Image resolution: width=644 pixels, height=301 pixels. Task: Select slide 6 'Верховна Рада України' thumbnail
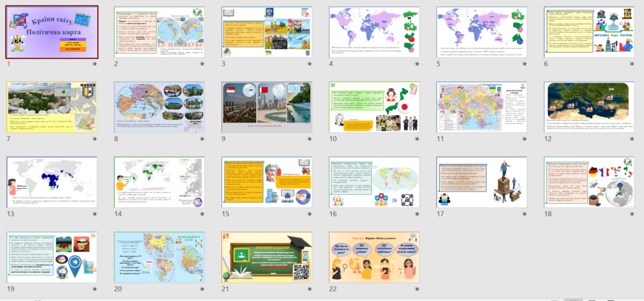click(589, 32)
